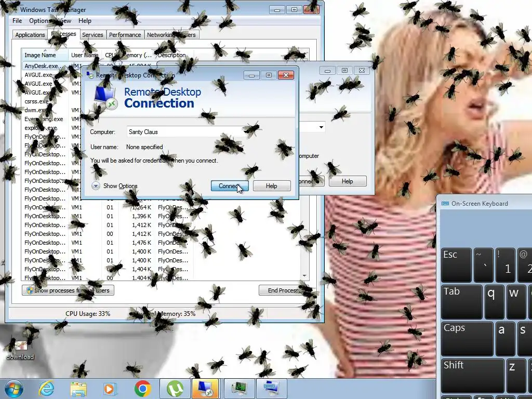Image resolution: width=532 pixels, height=399 pixels.
Task: Open Task Manager Options menu
Action: (x=39, y=21)
